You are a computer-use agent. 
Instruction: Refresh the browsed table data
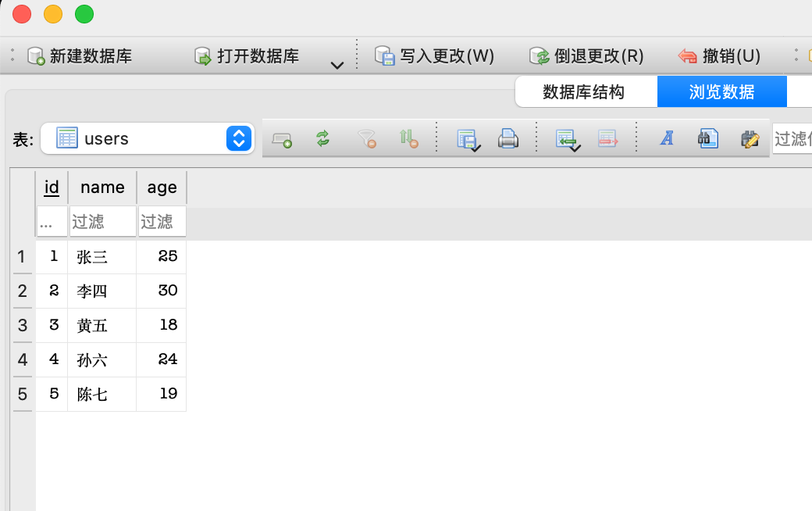click(x=322, y=138)
